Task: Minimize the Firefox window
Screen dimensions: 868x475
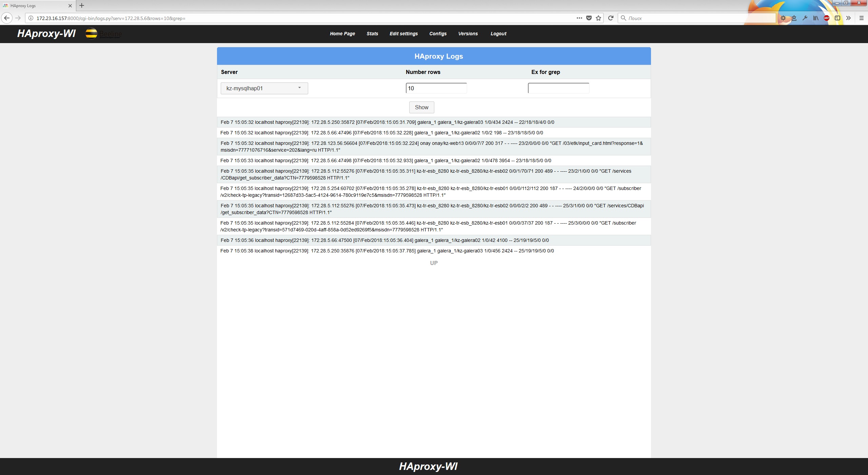Action: pos(837,3)
